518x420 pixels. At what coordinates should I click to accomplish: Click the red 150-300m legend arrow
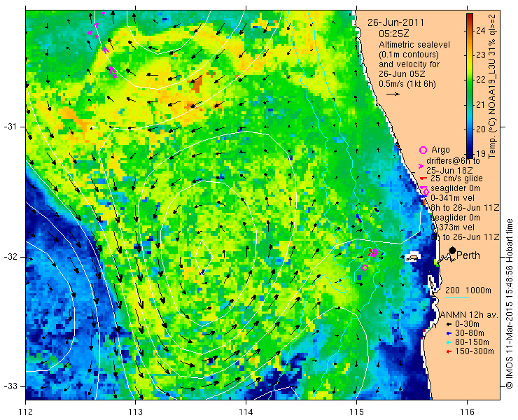pyautogui.click(x=449, y=351)
